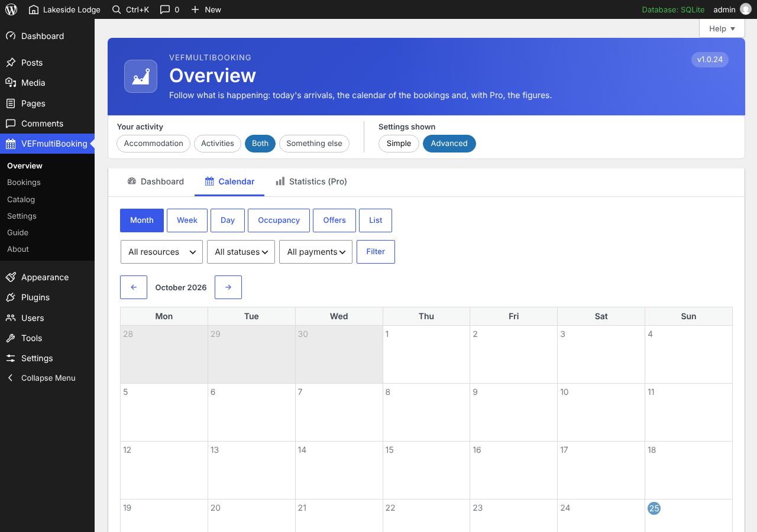
Task: Select the Both activity pill
Action: coord(260,144)
